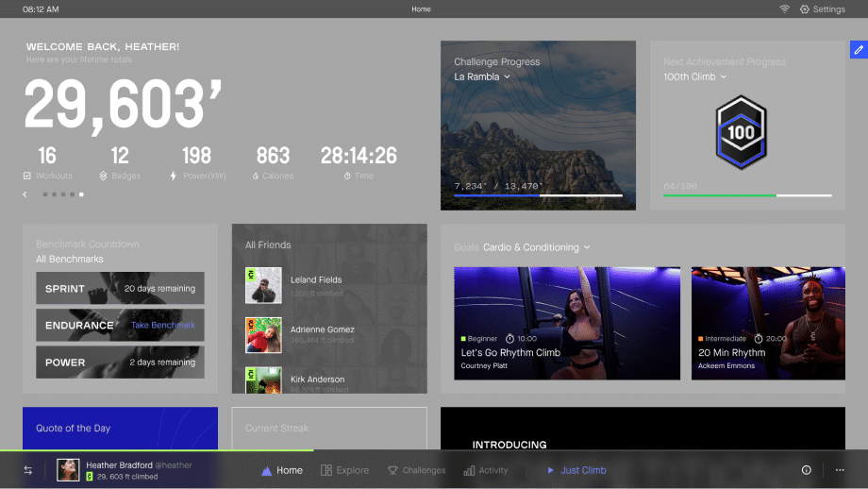868x489 pixels.
Task: Click the Home triangle icon
Action: pyautogui.click(x=266, y=471)
